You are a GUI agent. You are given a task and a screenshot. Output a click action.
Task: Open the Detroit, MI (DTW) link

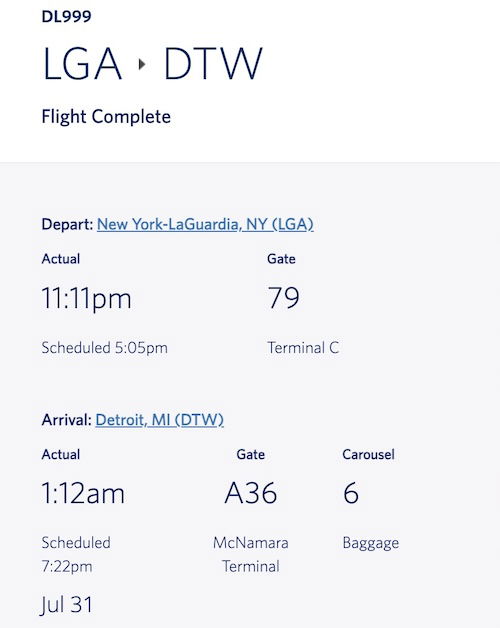coord(159,420)
